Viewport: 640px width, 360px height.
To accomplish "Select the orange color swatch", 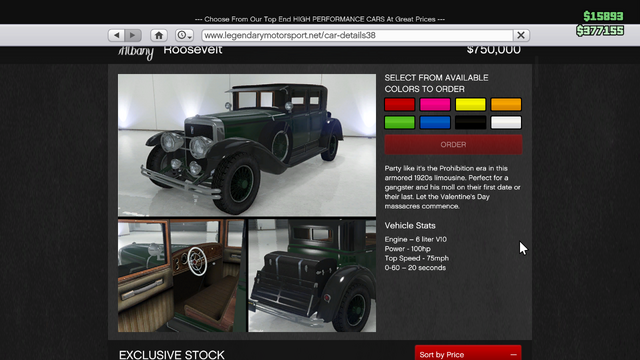I will coord(506,104).
